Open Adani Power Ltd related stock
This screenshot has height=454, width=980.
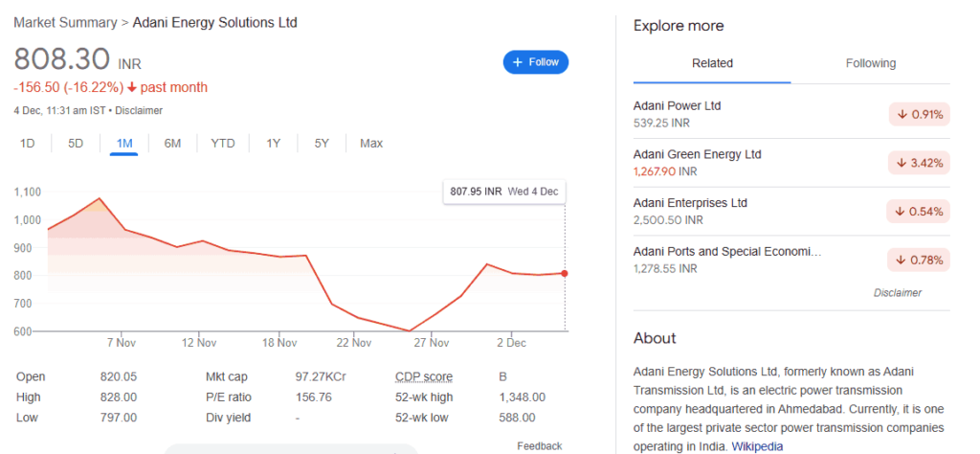pyautogui.click(x=791, y=114)
